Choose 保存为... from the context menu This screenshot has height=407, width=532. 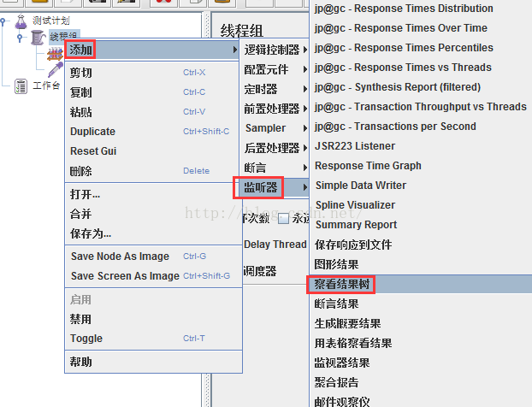pyautogui.click(x=152, y=233)
